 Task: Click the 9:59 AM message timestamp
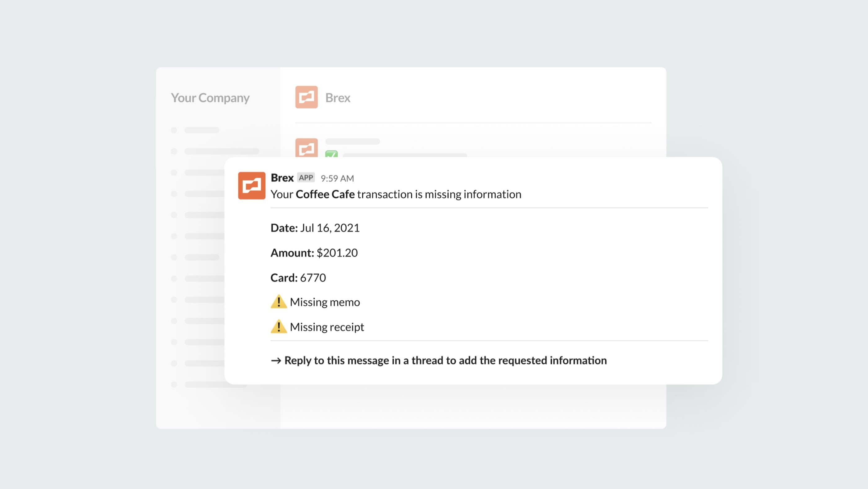coord(337,178)
